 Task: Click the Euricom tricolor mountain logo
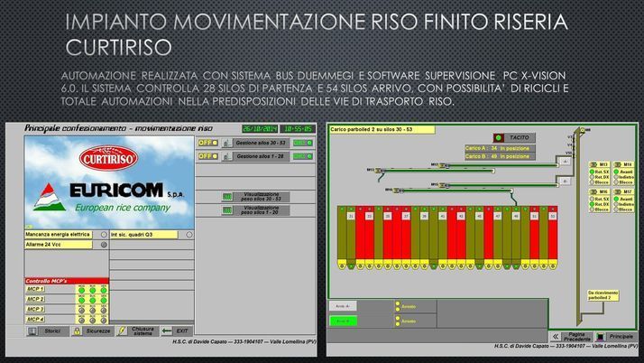pos(49,197)
